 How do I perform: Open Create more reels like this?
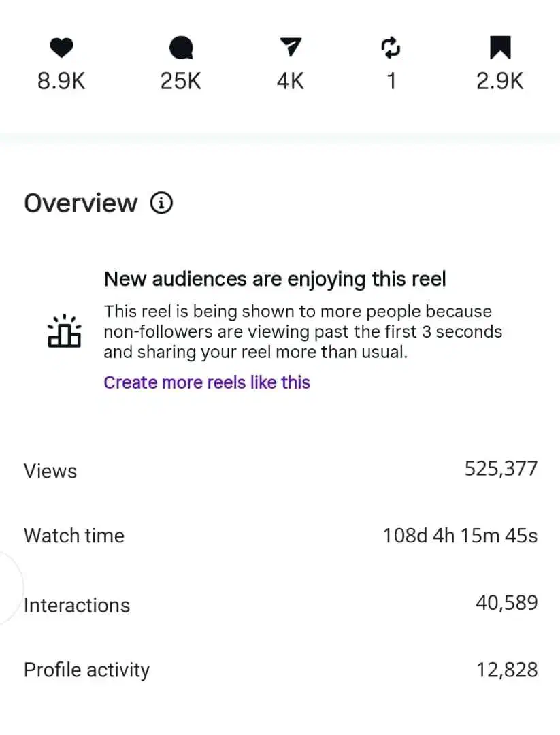pos(207,382)
